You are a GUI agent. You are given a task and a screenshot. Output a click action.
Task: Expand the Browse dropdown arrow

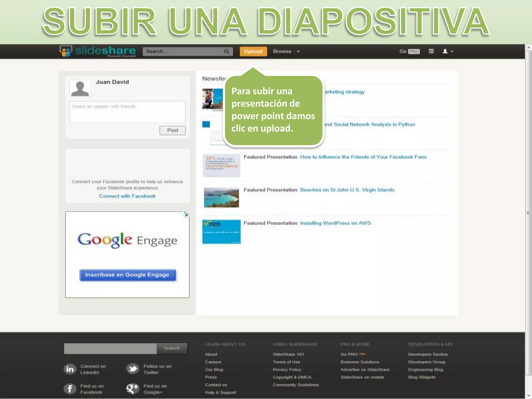[x=298, y=51]
